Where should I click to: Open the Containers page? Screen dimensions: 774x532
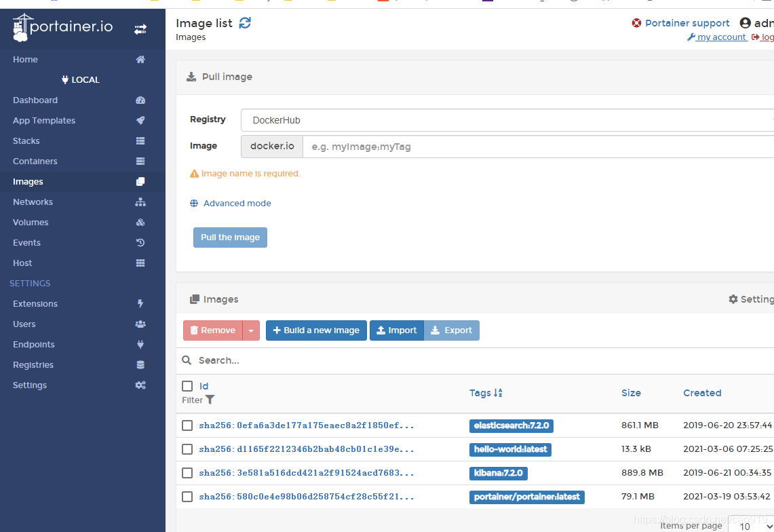(x=35, y=161)
